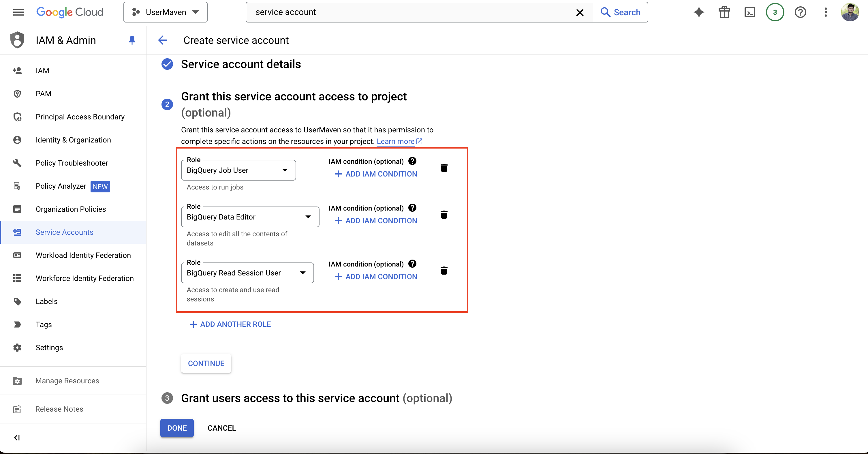Open Policy Troubleshooter in the sidebar
The width and height of the screenshot is (868, 454).
(72, 163)
